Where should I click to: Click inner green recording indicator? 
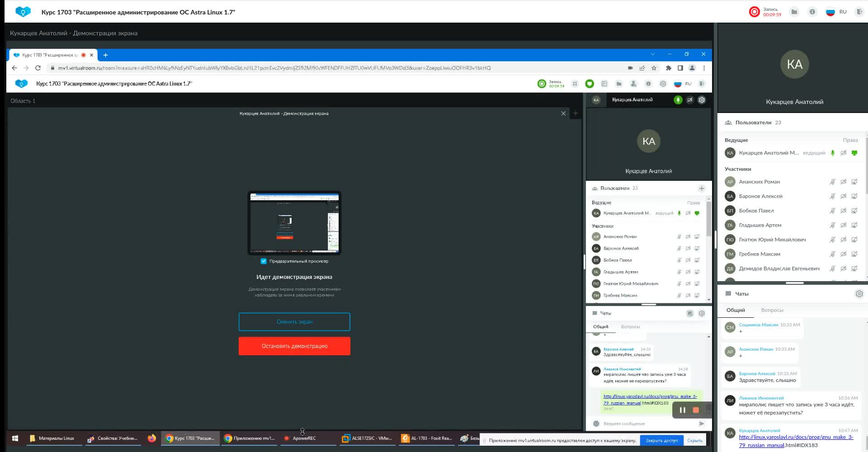542,84
